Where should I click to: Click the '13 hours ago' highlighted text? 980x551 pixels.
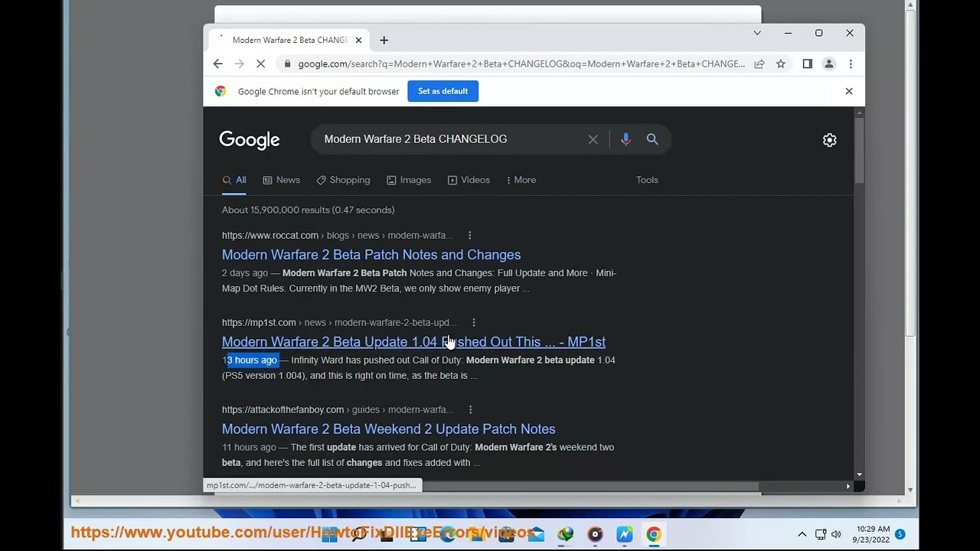pos(252,360)
